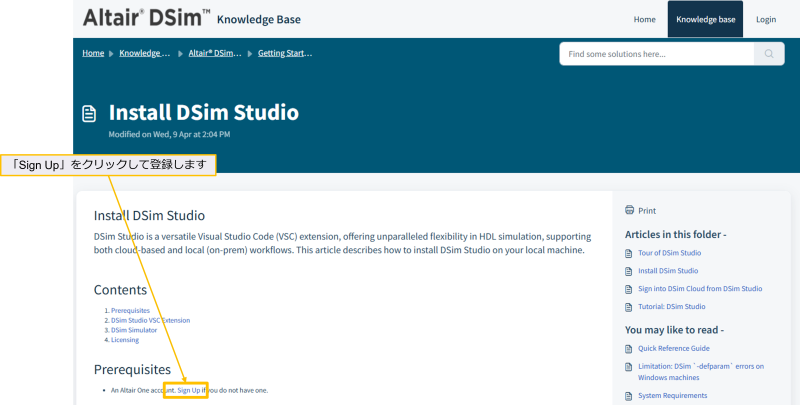Jump to DSim Studio VSC Extension section
Viewport: 800px width, 405px height.
[151, 320]
